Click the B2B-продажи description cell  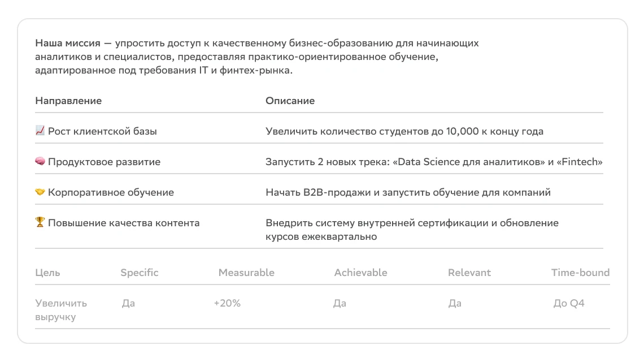click(408, 192)
